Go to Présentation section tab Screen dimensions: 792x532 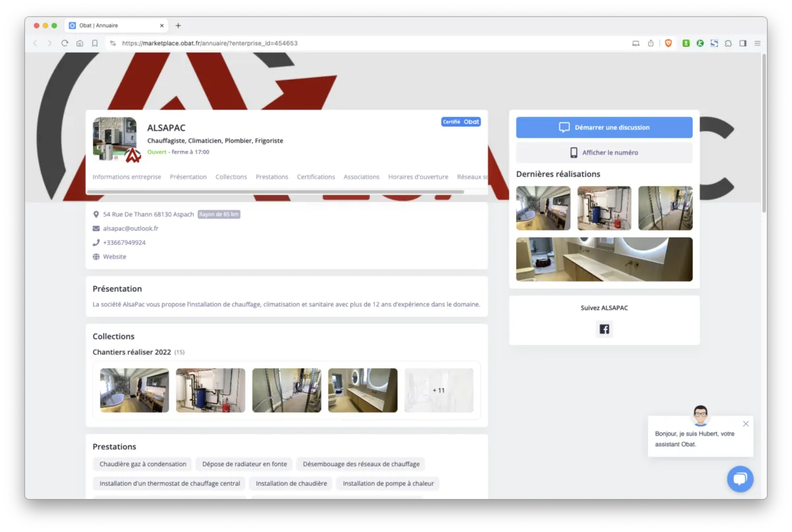pyautogui.click(x=188, y=177)
